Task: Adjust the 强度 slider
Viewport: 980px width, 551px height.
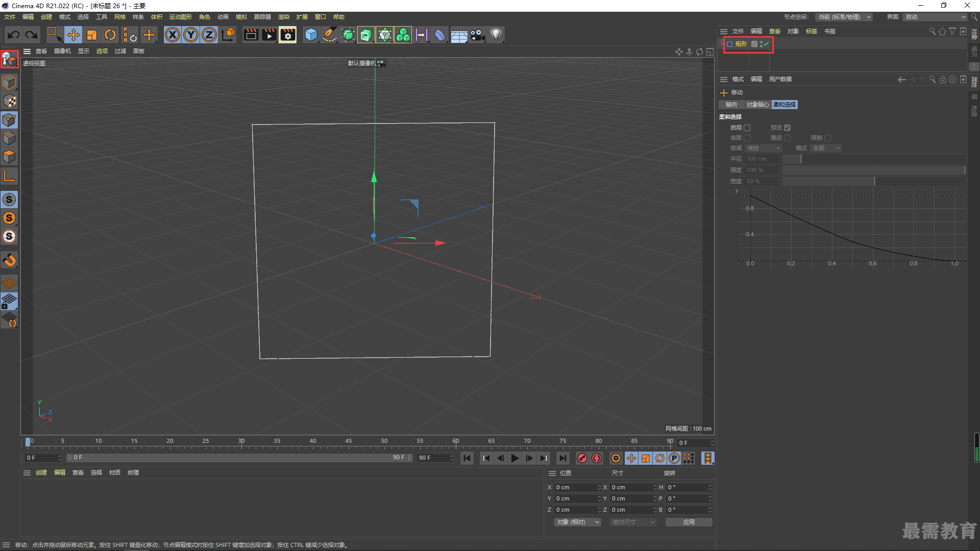Action: tap(874, 170)
